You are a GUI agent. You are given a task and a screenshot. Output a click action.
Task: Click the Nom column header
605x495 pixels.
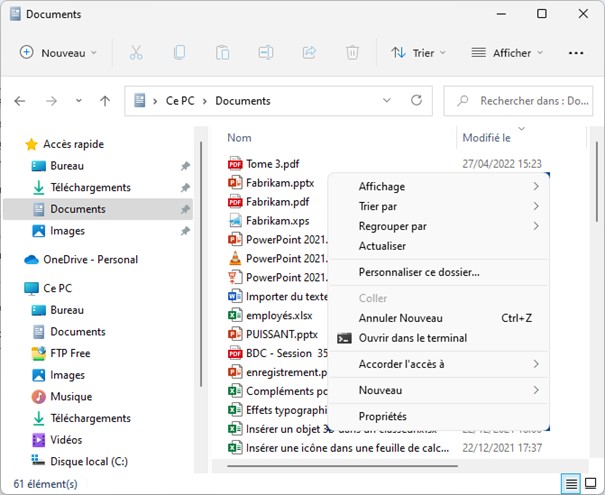pyautogui.click(x=238, y=137)
